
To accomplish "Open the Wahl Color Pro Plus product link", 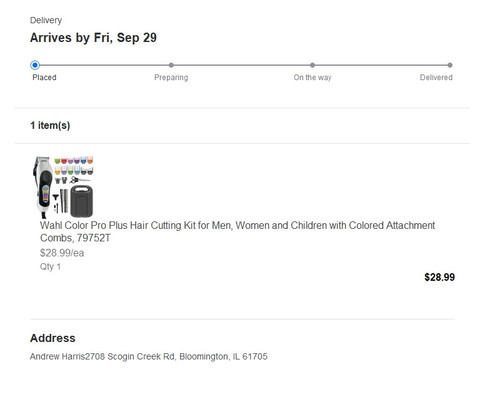I will 237,231.
